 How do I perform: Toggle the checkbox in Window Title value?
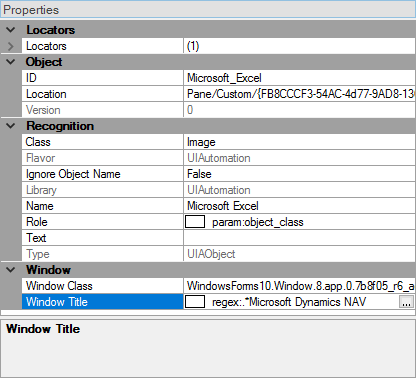tap(195, 302)
